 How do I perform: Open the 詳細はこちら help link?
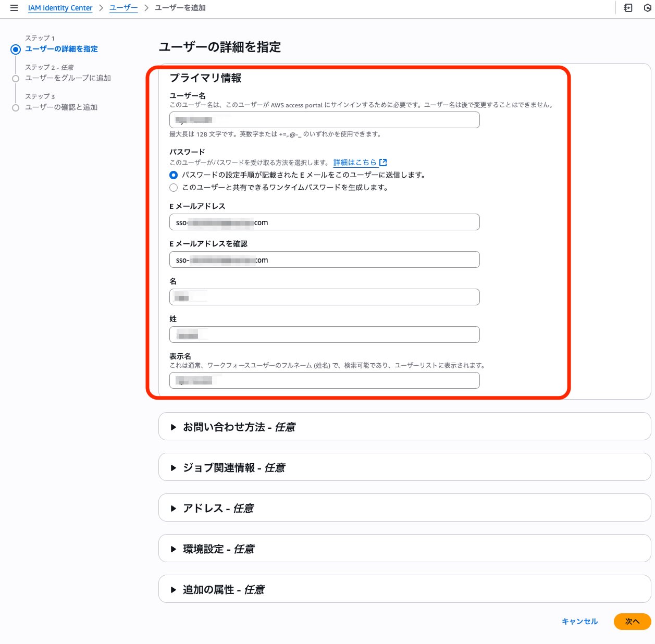355,163
